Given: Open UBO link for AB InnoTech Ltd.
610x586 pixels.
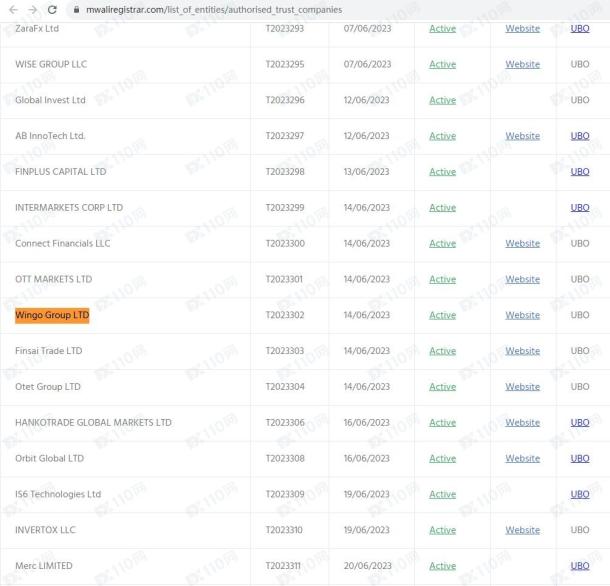Looking at the screenshot, I should tap(579, 136).
